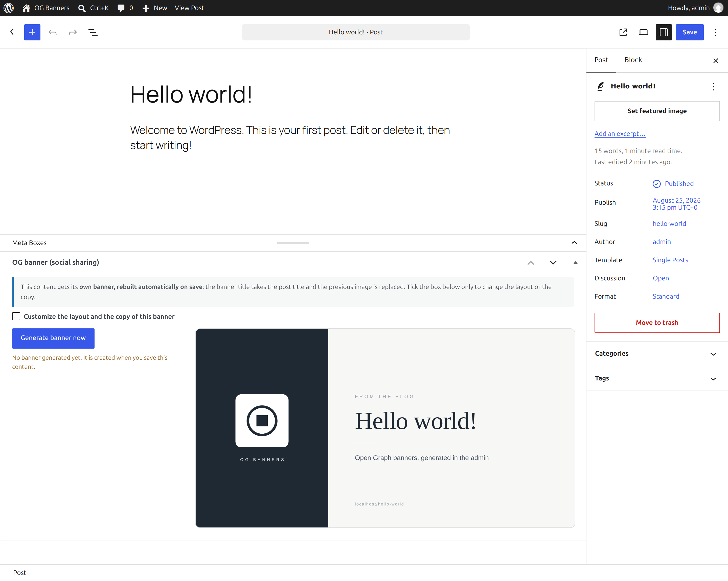
Task: Click the Meta Boxes resize handle bar
Action: click(293, 243)
